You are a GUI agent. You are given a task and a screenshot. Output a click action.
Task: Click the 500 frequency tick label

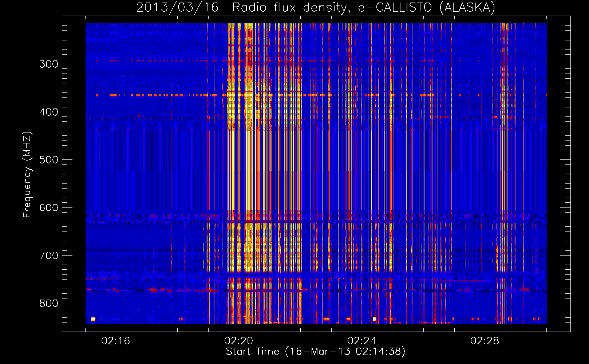coord(49,160)
